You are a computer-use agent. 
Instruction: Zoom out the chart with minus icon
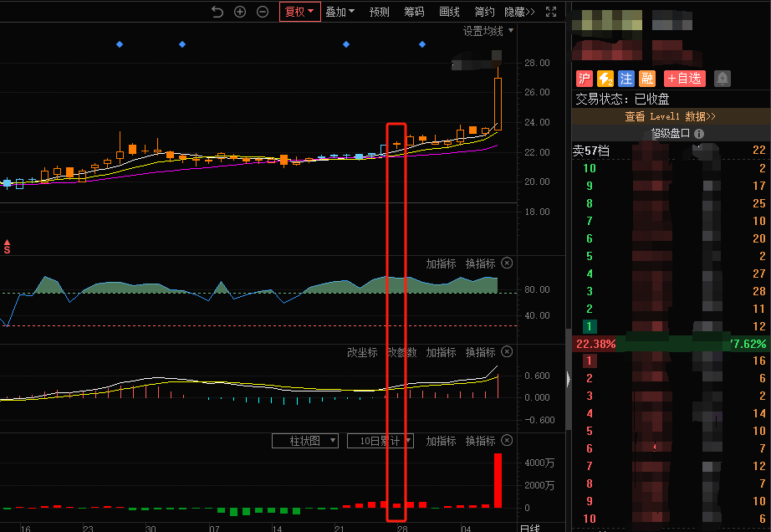click(x=263, y=12)
